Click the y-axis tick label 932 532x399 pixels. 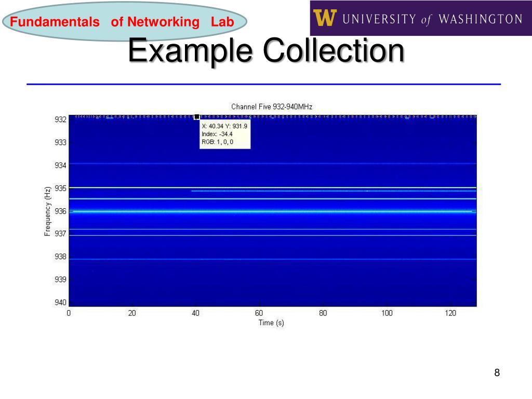[60, 119]
